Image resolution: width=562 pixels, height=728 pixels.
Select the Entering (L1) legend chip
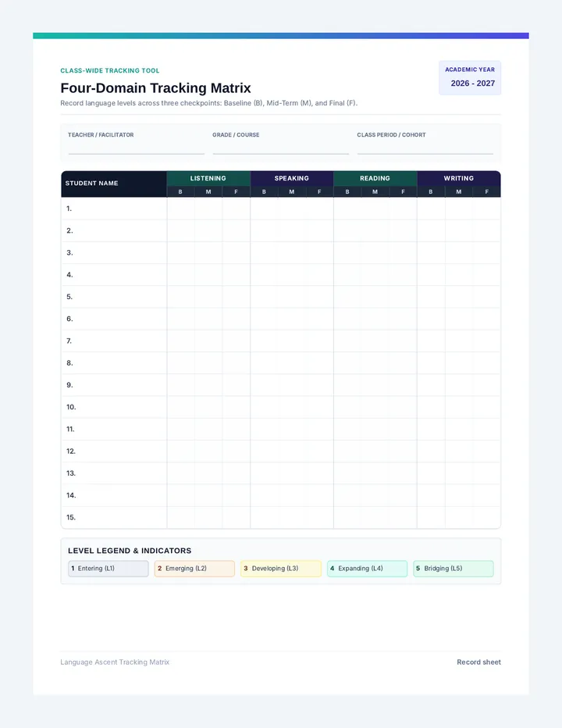point(108,569)
